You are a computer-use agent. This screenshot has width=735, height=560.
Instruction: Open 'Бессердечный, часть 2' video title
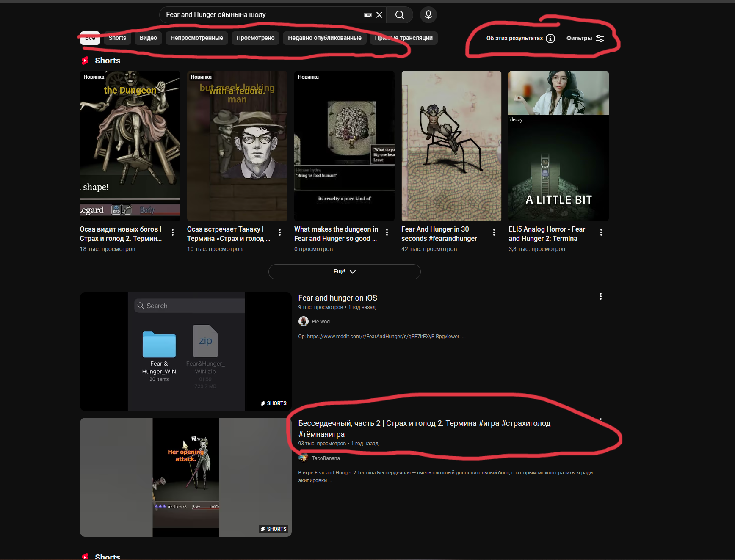tap(424, 428)
